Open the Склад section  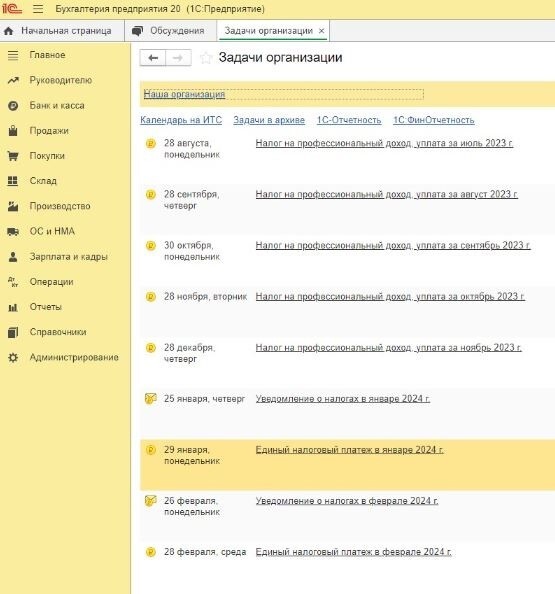coord(43,181)
